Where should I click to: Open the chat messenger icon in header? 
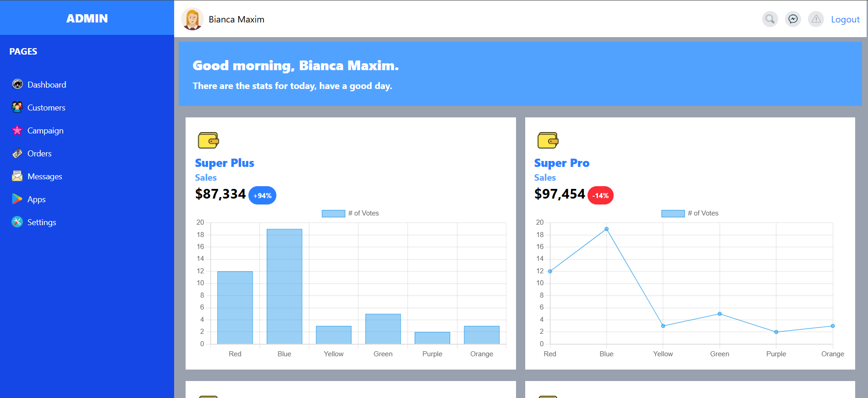point(793,19)
